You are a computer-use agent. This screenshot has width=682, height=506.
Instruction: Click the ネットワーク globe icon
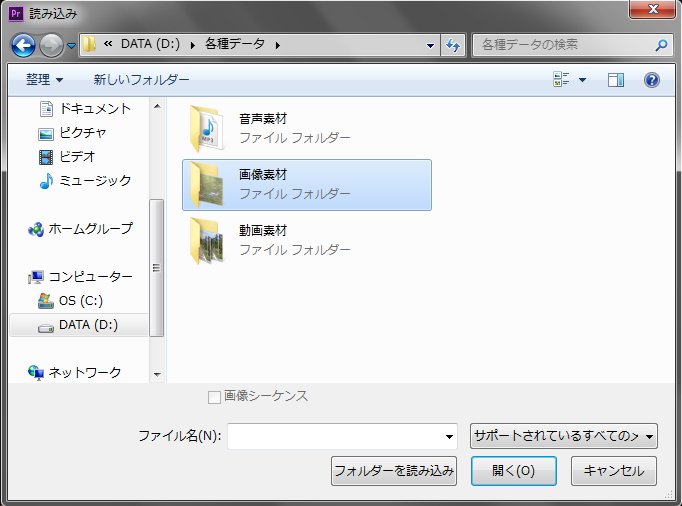coord(36,373)
